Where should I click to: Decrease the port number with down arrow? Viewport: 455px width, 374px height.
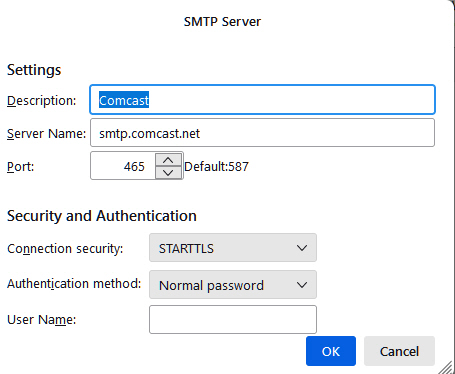click(x=168, y=172)
